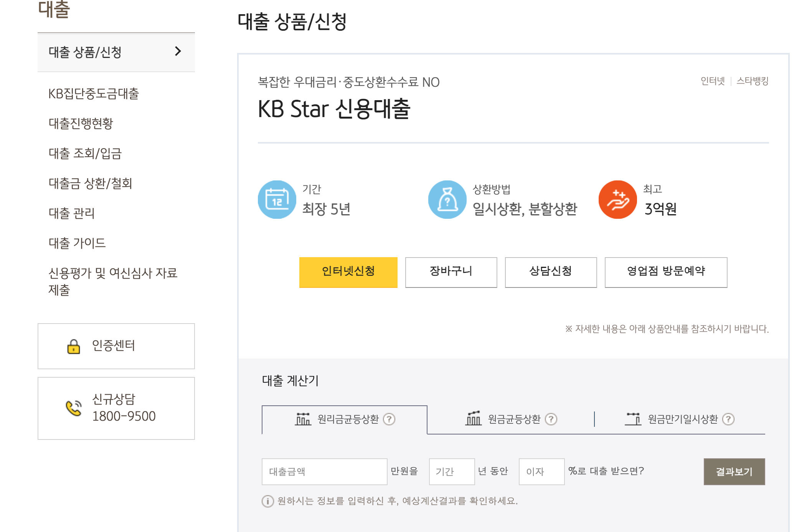Click the lock icon in 인증센터 box
Viewport: 812px width, 532px height.
(74, 346)
